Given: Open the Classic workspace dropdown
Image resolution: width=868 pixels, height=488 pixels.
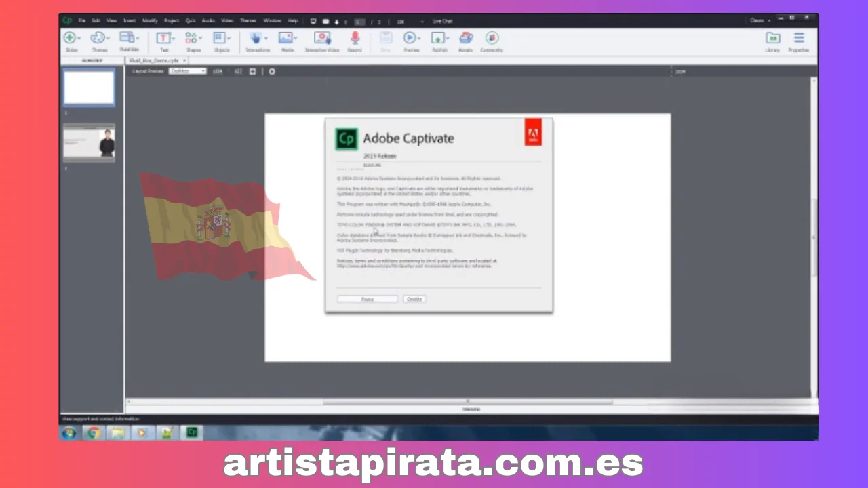Looking at the screenshot, I should tap(761, 21).
